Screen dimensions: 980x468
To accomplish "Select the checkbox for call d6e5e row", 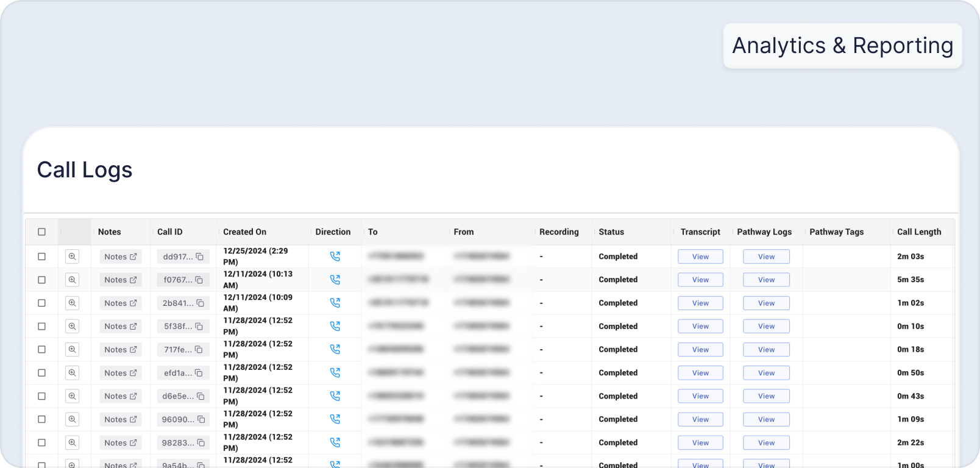I will (42, 396).
